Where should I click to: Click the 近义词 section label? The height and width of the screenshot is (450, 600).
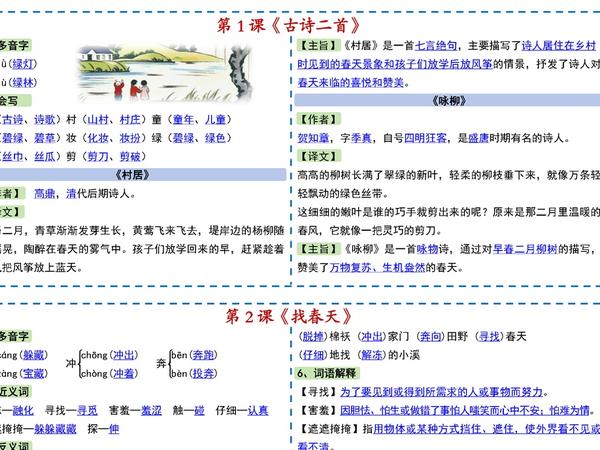[x=15, y=391]
